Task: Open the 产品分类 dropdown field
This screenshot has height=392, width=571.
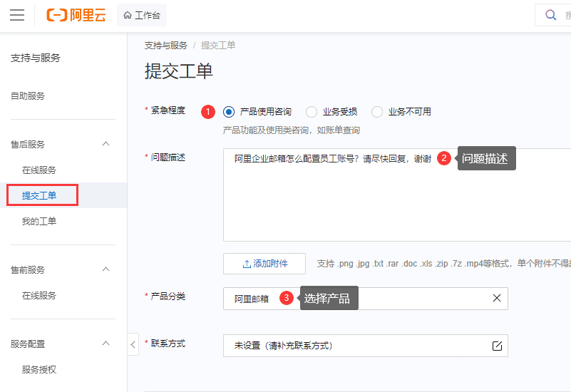Action: coord(365,299)
